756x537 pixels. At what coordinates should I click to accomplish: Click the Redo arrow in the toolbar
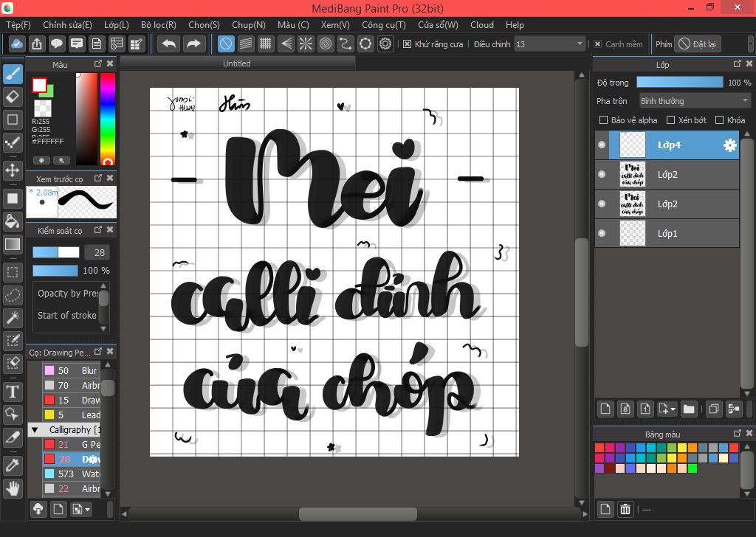(x=193, y=44)
